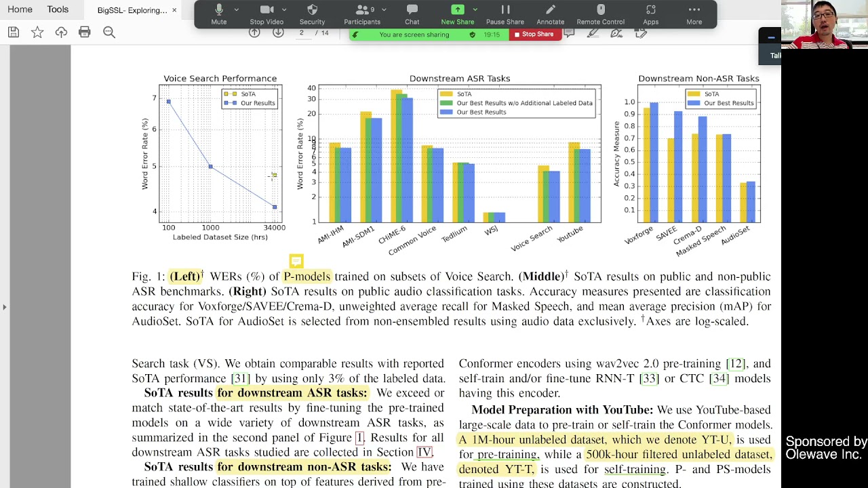Click the magnifier search icon

[x=109, y=32]
